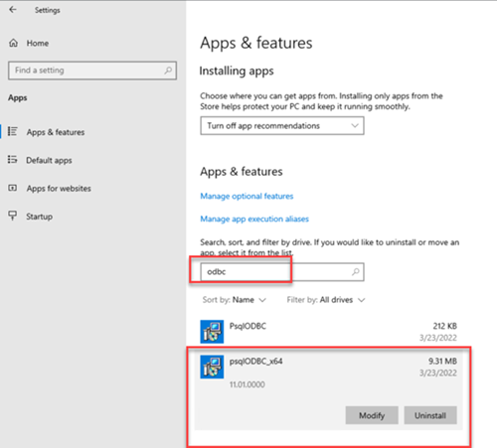Click the Startup sidebar icon
The image size is (497, 448).
13,216
